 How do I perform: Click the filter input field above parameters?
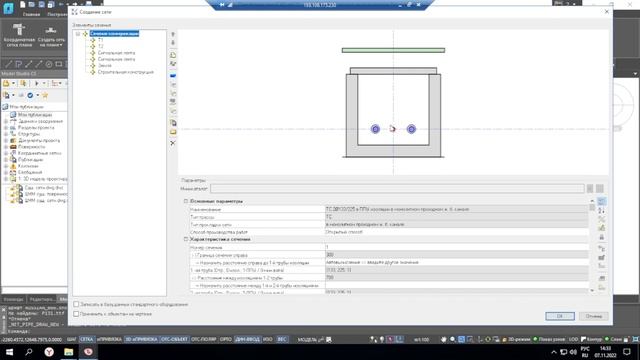pyautogui.click(x=397, y=188)
